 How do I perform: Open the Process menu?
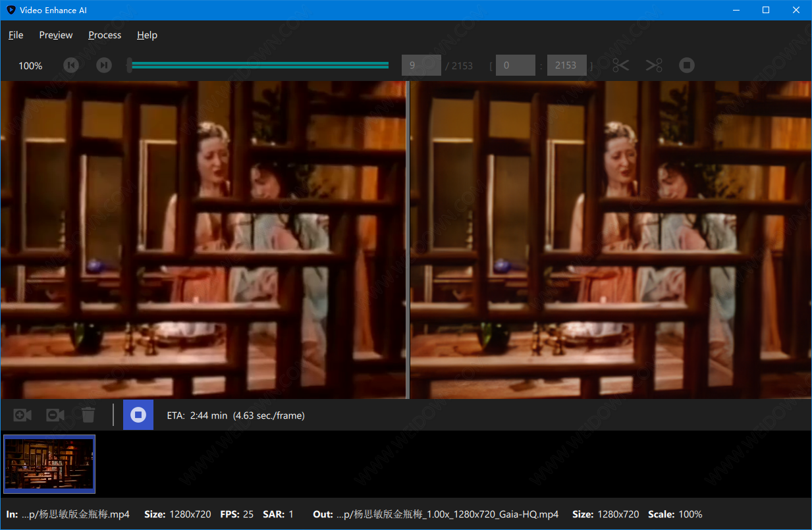(x=105, y=35)
